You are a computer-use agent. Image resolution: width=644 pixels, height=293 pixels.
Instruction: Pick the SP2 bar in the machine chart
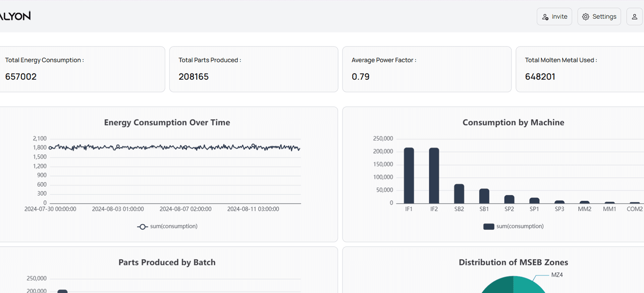(509, 199)
